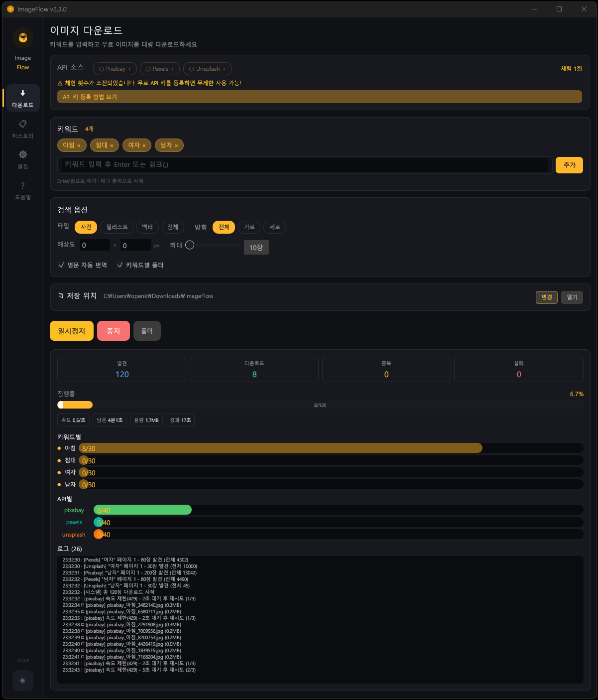Toggle the theme sun icon button

23,681
